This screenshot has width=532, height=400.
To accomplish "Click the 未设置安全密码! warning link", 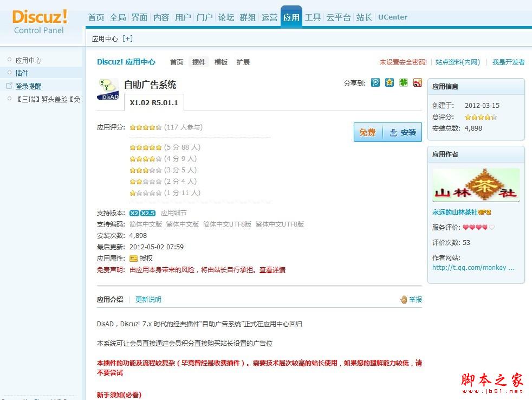I will click(x=403, y=62).
